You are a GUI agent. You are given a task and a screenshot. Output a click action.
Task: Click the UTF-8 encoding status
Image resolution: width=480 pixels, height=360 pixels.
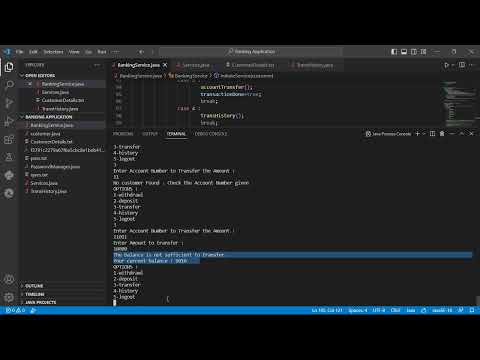[379, 310]
